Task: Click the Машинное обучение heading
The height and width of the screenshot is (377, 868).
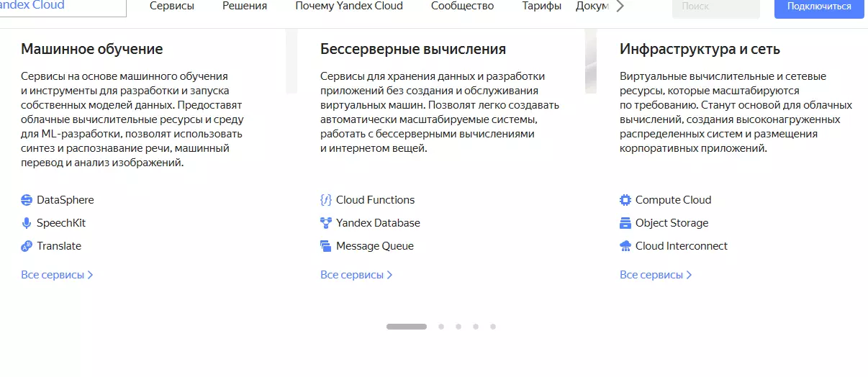Action: pyautogui.click(x=92, y=49)
